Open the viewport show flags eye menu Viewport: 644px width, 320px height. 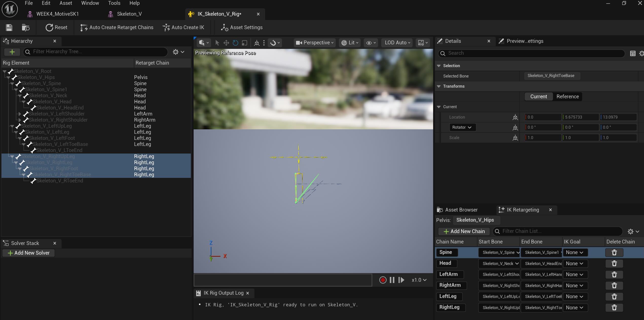point(371,43)
